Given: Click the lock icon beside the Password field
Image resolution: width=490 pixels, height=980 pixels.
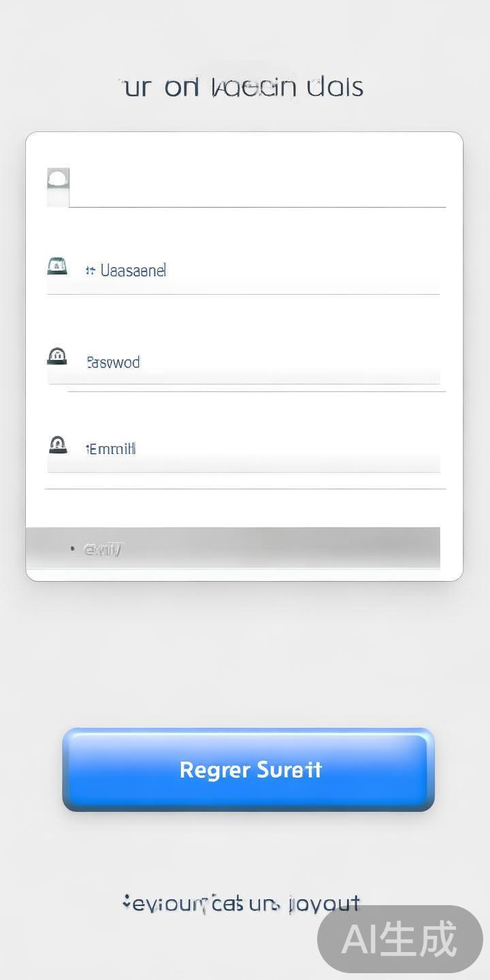Looking at the screenshot, I should (x=57, y=356).
